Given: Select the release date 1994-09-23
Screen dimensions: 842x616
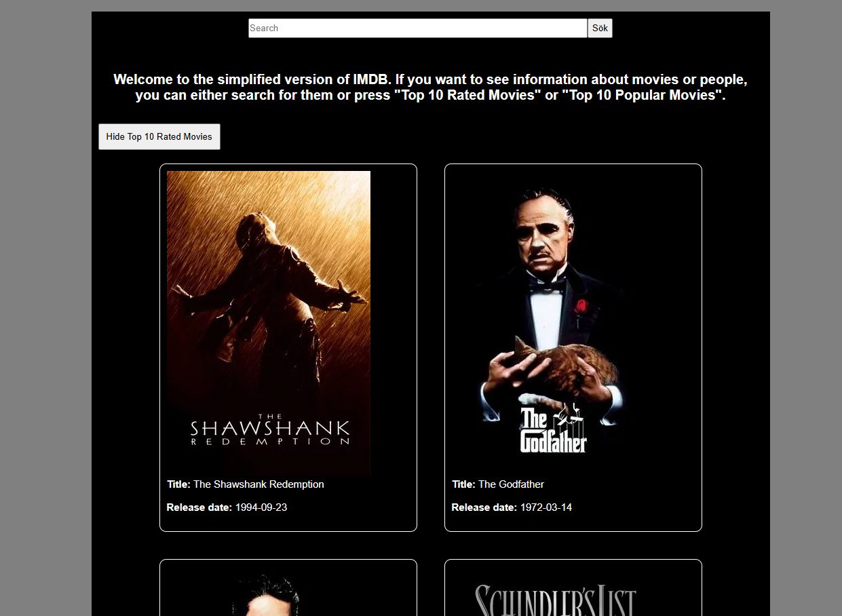Looking at the screenshot, I should [261, 507].
